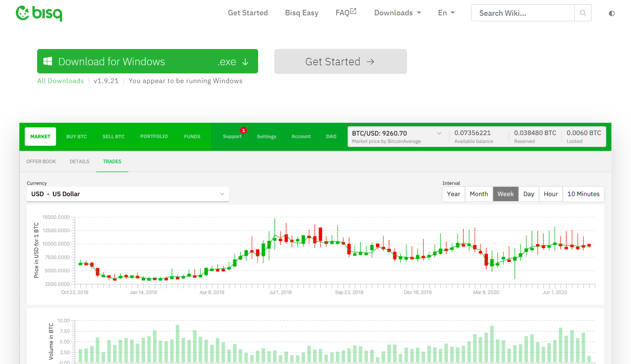Screen dimensions: 631x364
Task: Open Bisq Easy page
Action: (x=302, y=13)
